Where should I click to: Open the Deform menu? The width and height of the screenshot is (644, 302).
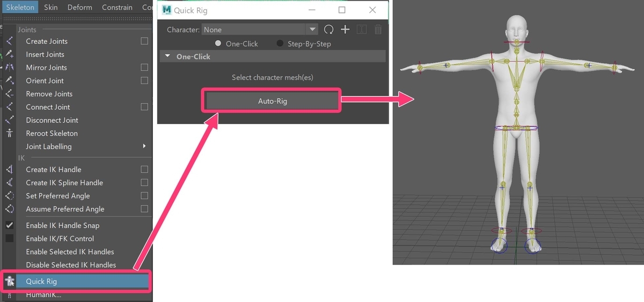[x=79, y=7]
